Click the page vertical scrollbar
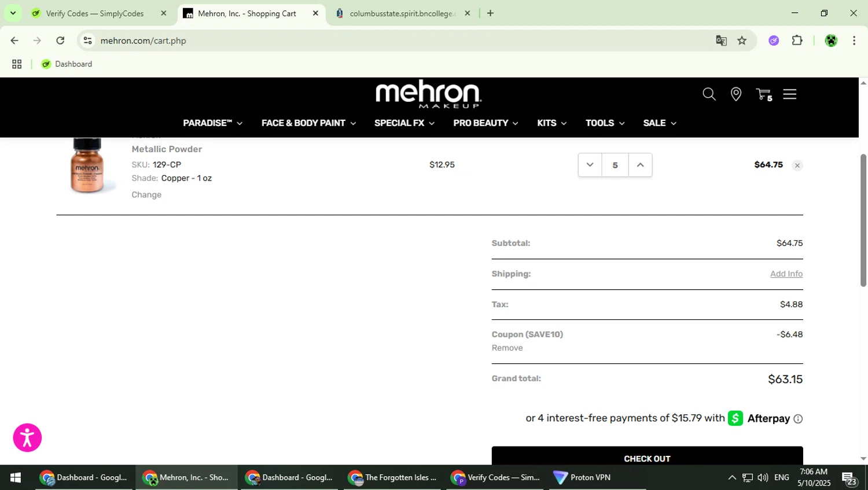Screen dimensions: 868x490 point(863,220)
